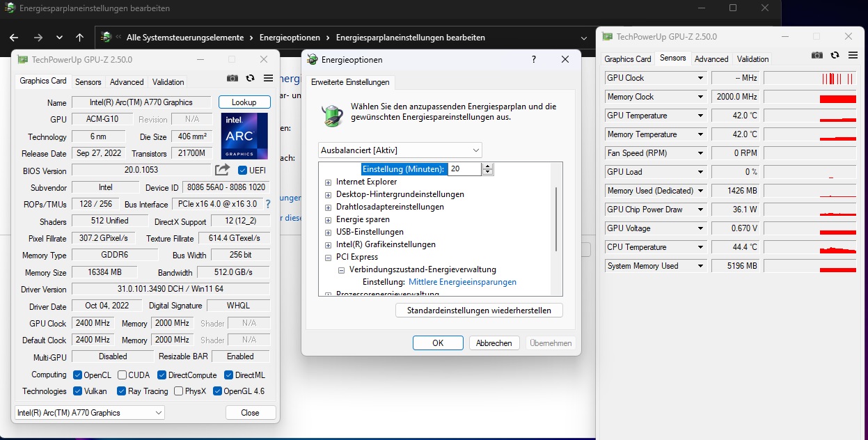Toggle the UEFI checkbox
Image resolution: width=868 pixels, height=440 pixels.
pyautogui.click(x=242, y=170)
